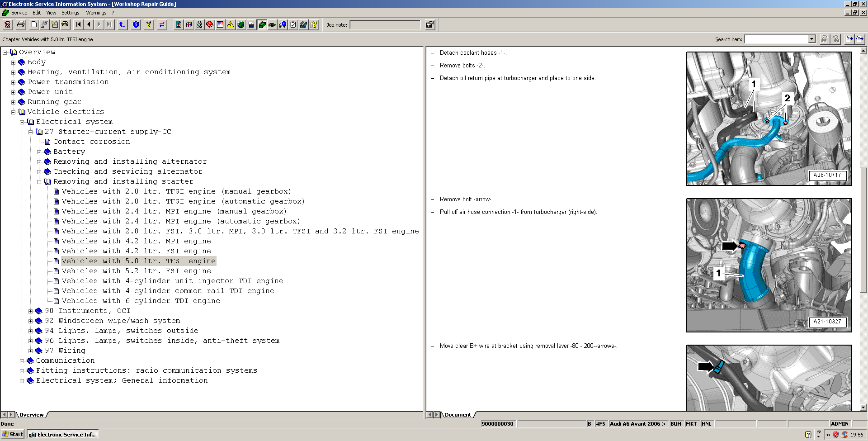Click the yellow warning triangle icon
Screen dimensions: 868x441
pos(231,24)
